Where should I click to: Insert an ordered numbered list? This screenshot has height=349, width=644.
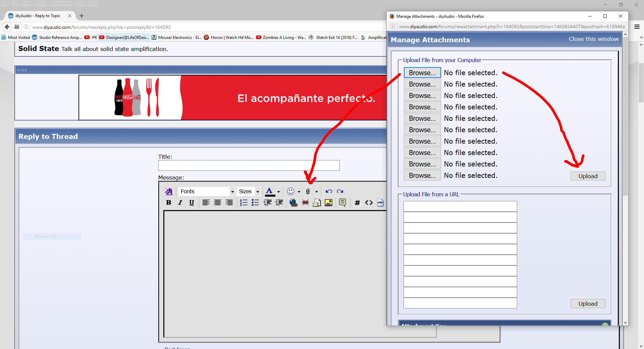click(x=244, y=202)
